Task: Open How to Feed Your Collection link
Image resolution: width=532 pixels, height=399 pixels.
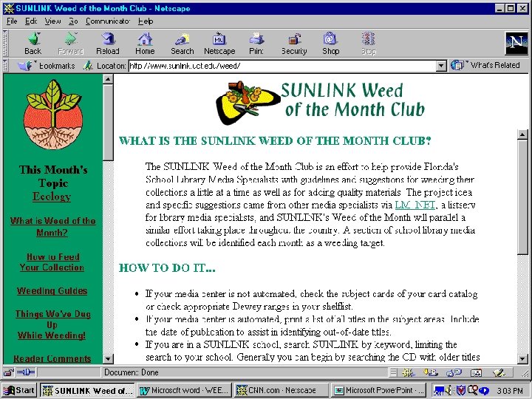Action: [52, 262]
